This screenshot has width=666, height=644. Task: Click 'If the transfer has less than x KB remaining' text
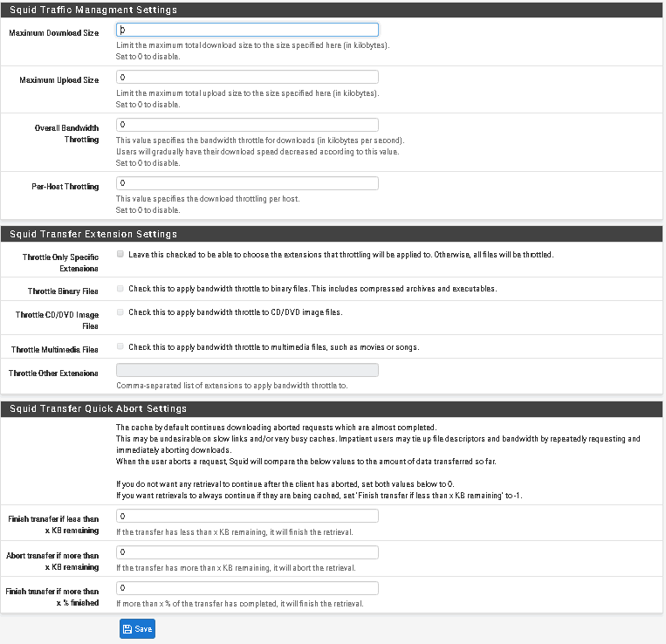click(235, 532)
